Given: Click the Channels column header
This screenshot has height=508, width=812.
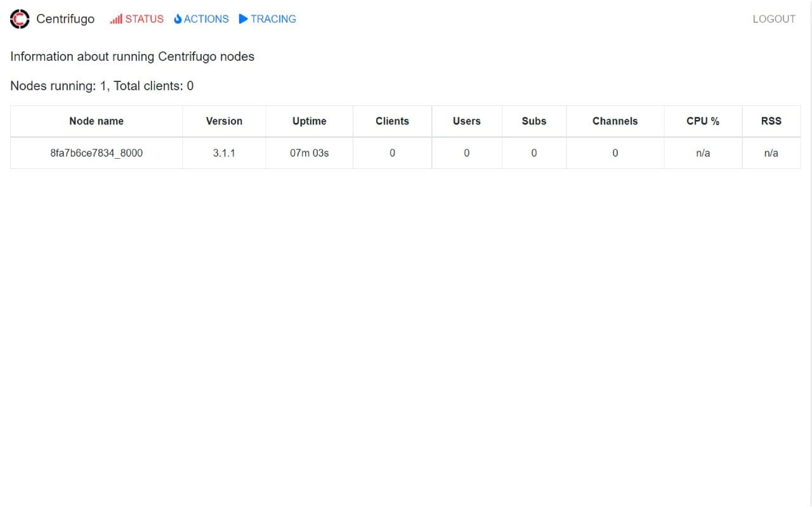Looking at the screenshot, I should (x=615, y=121).
